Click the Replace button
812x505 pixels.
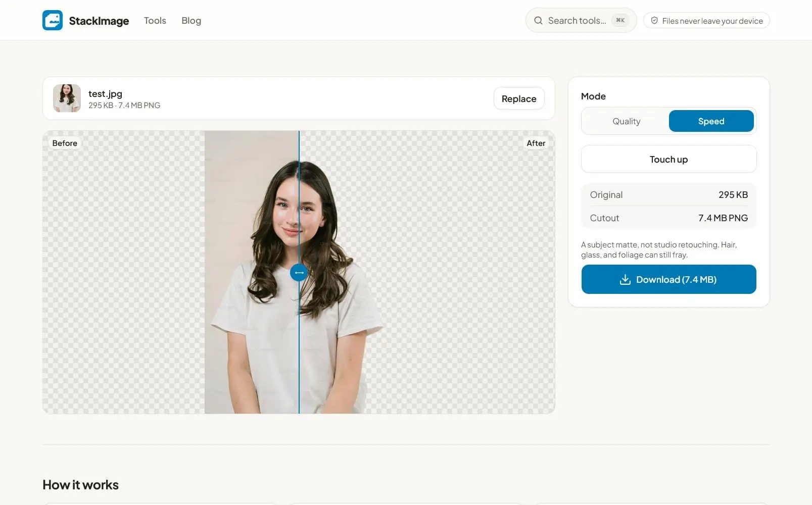[x=519, y=98]
